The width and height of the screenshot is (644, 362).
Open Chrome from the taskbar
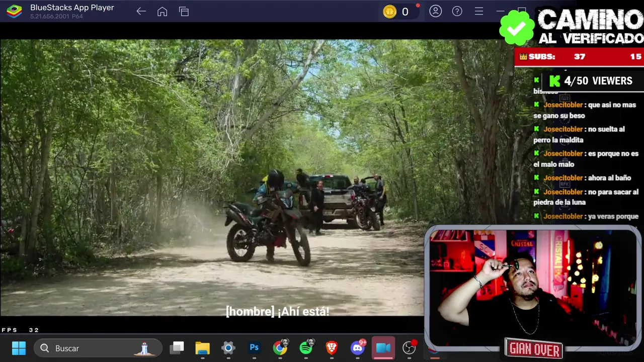point(280,347)
